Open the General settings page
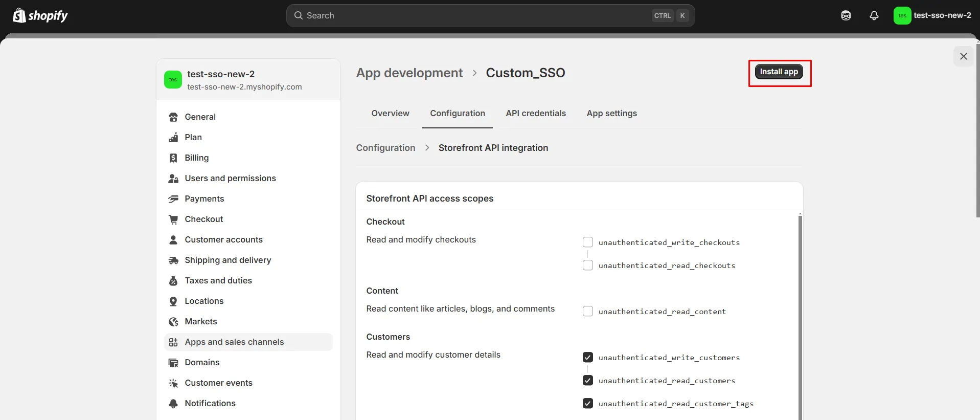Image resolution: width=980 pixels, height=420 pixels. click(x=248, y=117)
